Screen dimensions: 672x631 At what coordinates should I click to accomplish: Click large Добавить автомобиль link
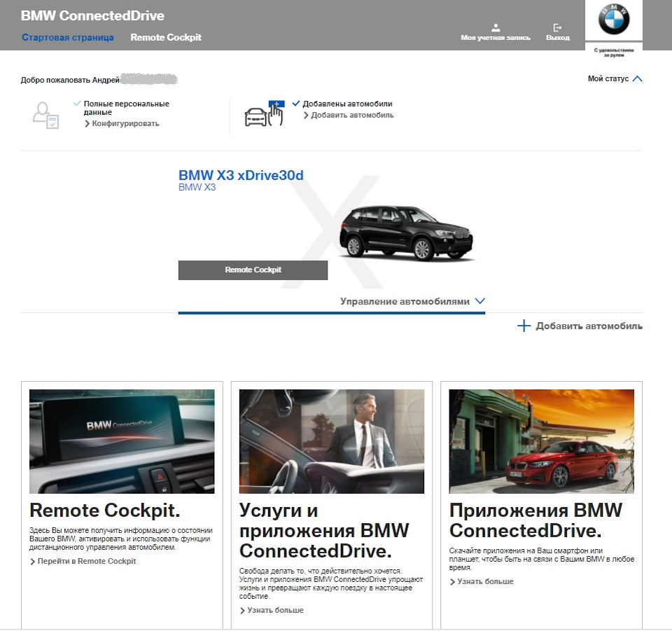(x=589, y=326)
